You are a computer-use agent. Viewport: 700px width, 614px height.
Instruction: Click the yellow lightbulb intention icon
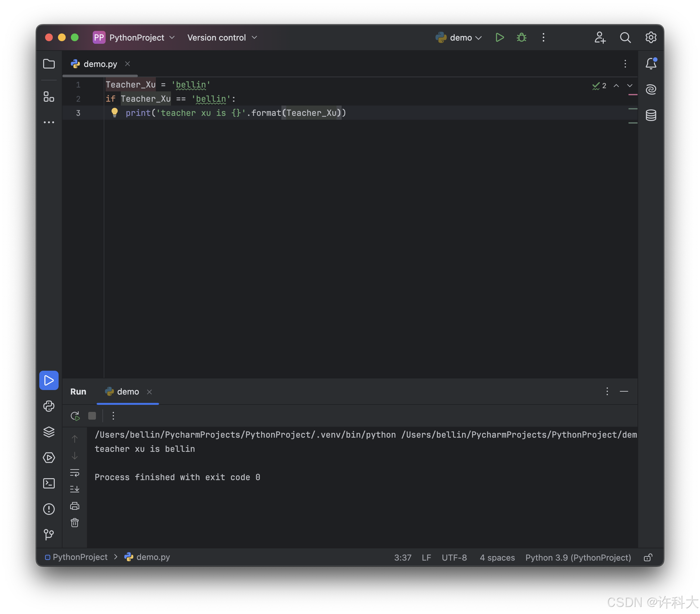tap(114, 113)
